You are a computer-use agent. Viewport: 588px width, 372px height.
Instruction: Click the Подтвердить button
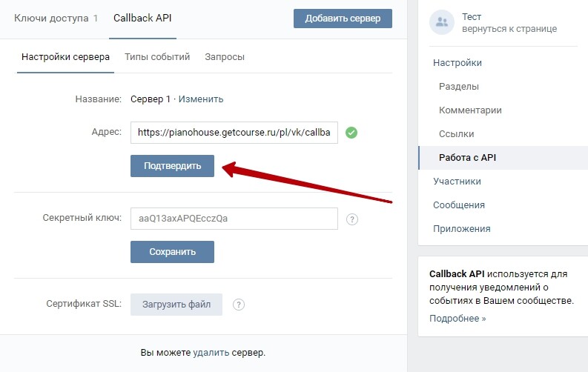tap(172, 165)
